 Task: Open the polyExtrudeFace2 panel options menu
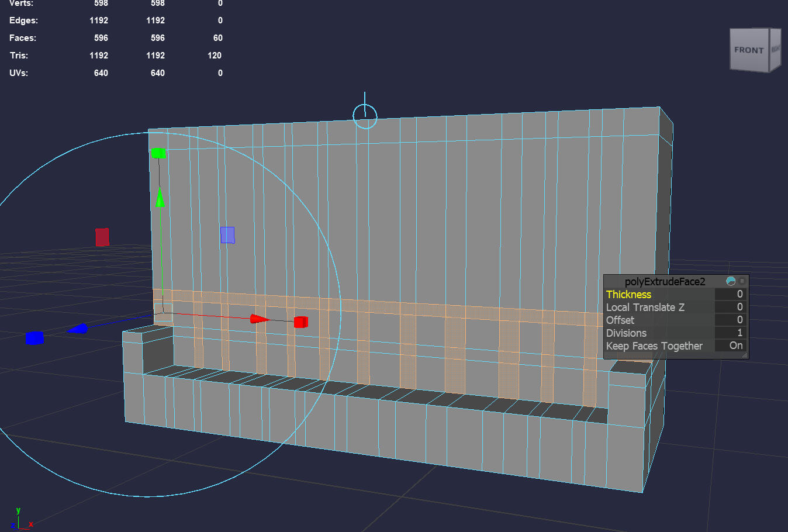(742, 281)
